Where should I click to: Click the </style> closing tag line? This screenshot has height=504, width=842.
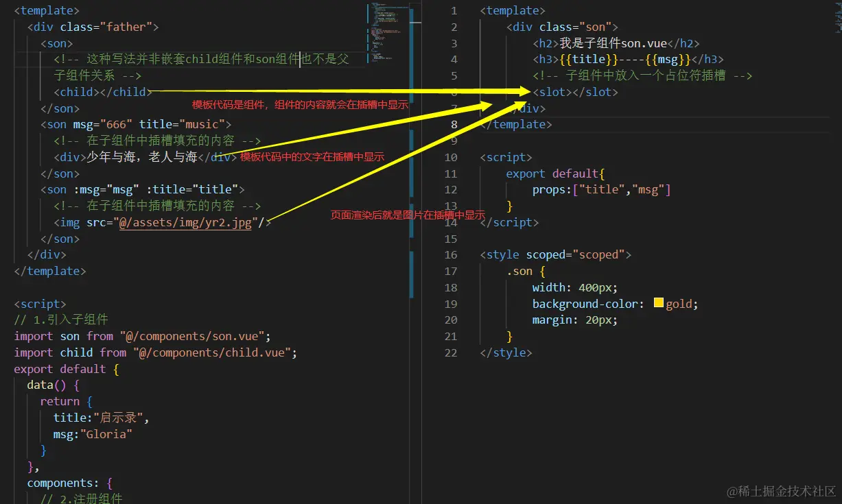[506, 352]
